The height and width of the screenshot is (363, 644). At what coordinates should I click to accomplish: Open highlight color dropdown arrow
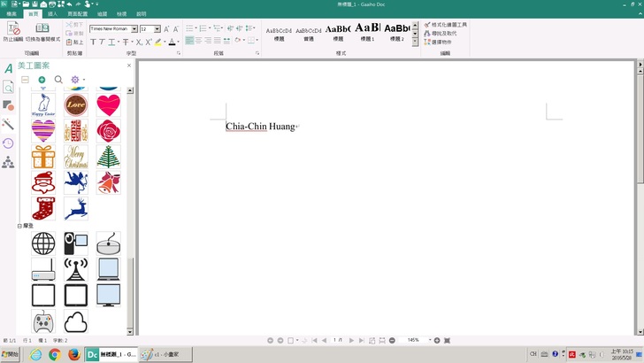click(165, 42)
